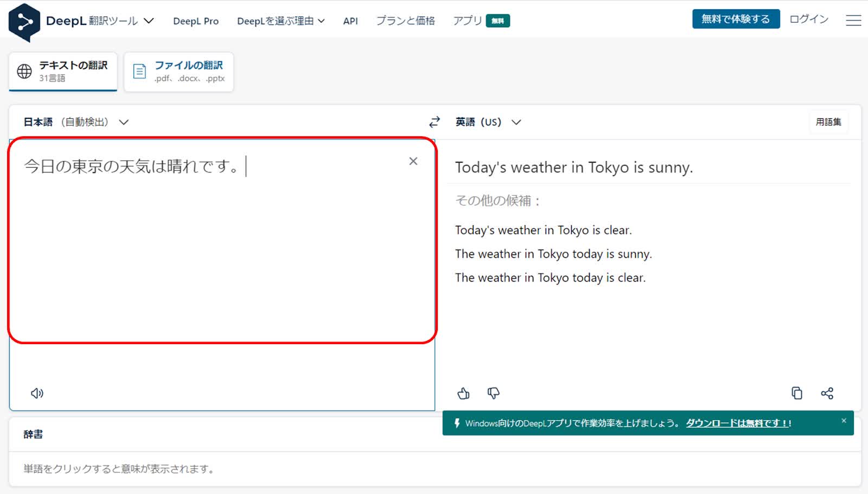Play source text audio speaker icon
Image resolution: width=868 pixels, height=494 pixels.
point(37,393)
